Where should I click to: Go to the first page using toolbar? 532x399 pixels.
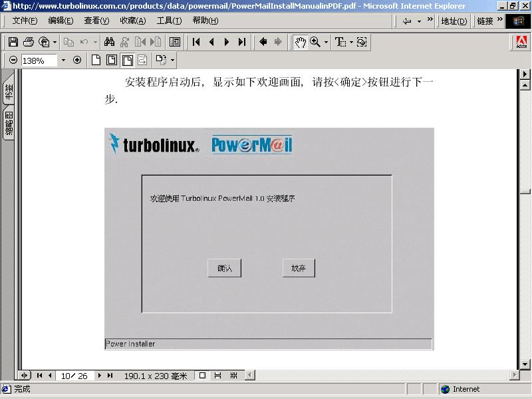coord(196,42)
